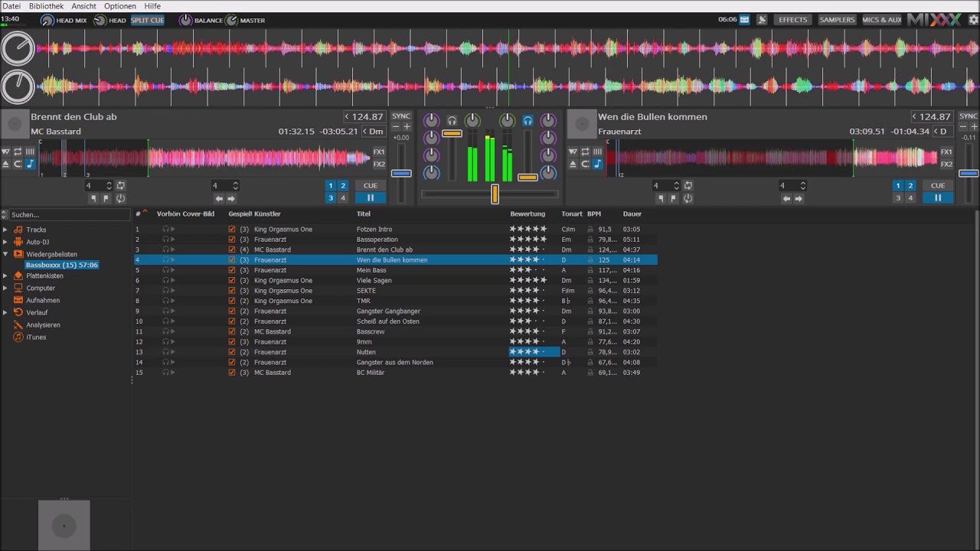Click the left channel volume fader
This screenshot has height=551, width=980.
pyautogui.click(x=452, y=133)
